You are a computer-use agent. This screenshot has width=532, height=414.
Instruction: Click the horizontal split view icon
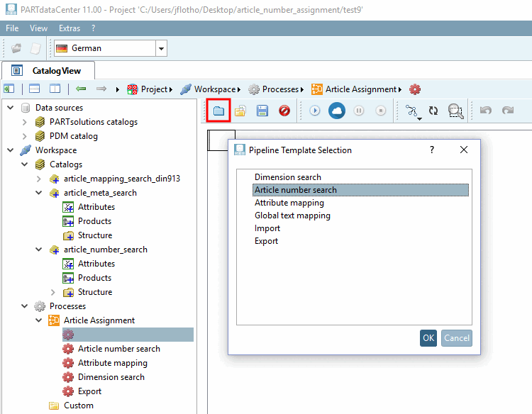(x=34, y=89)
